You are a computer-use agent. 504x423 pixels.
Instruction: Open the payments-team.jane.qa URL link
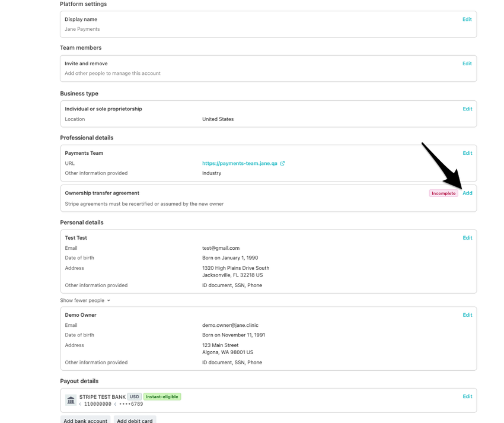240,163
